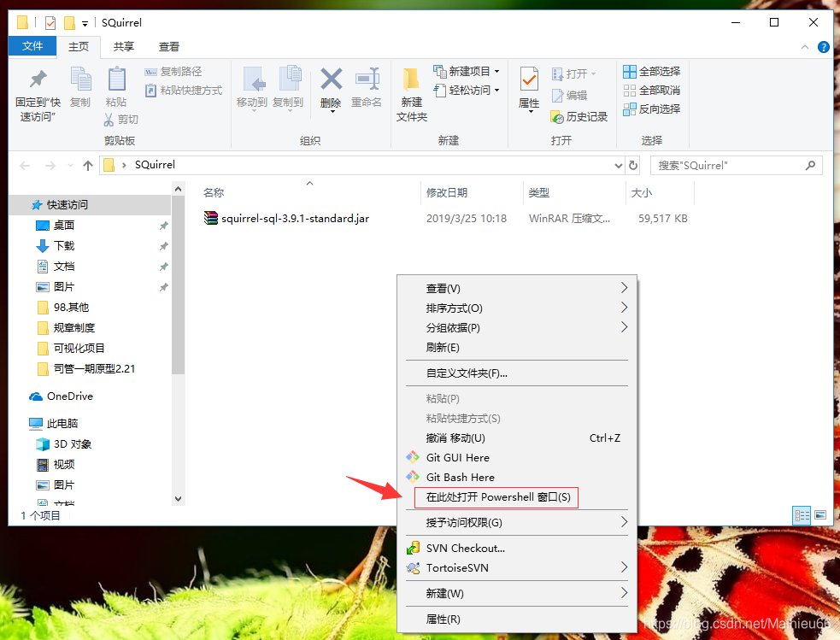
Task: Open the File (文件) tab
Action: pos(32,46)
